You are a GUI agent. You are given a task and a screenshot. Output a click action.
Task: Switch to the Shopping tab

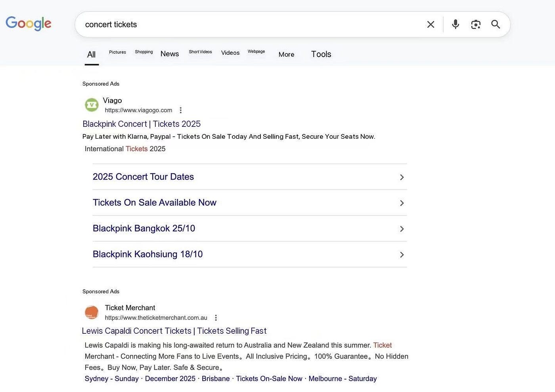coord(144,52)
